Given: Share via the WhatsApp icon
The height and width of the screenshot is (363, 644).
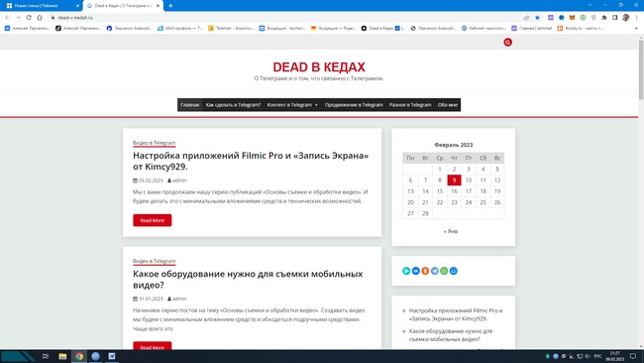Looking at the screenshot, I should [444, 271].
